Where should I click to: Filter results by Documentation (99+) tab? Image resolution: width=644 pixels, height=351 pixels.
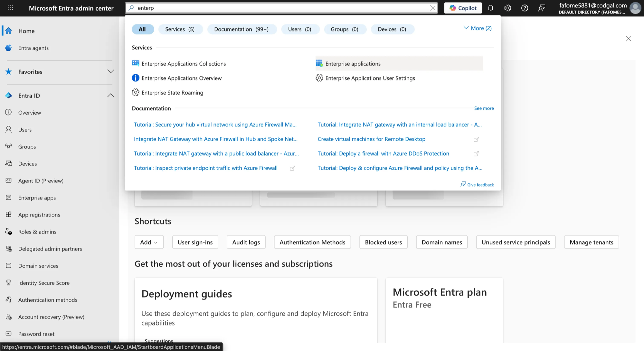[x=241, y=29]
